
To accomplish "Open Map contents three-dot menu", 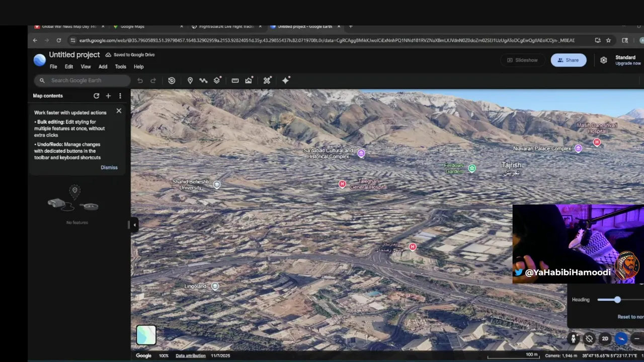I will [x=120, y=96].
